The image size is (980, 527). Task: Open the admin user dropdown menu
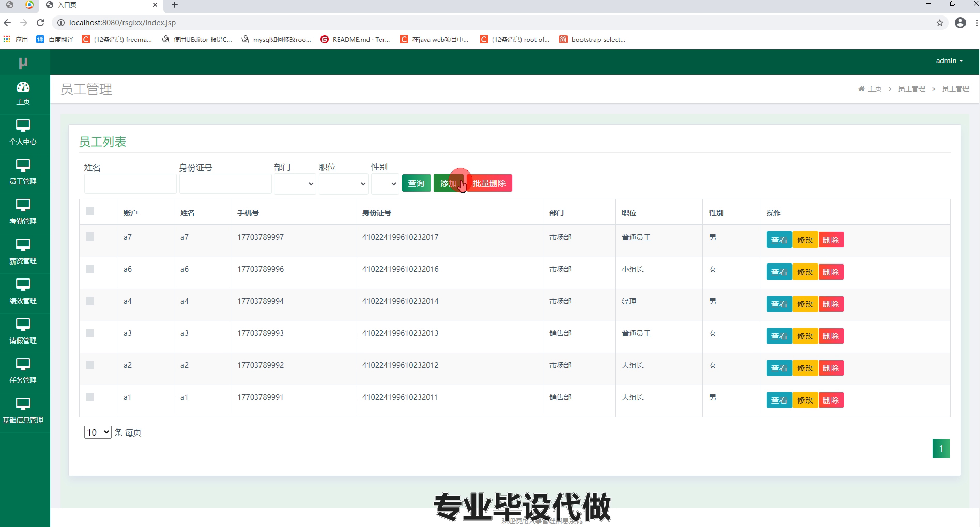click(950, 60)
